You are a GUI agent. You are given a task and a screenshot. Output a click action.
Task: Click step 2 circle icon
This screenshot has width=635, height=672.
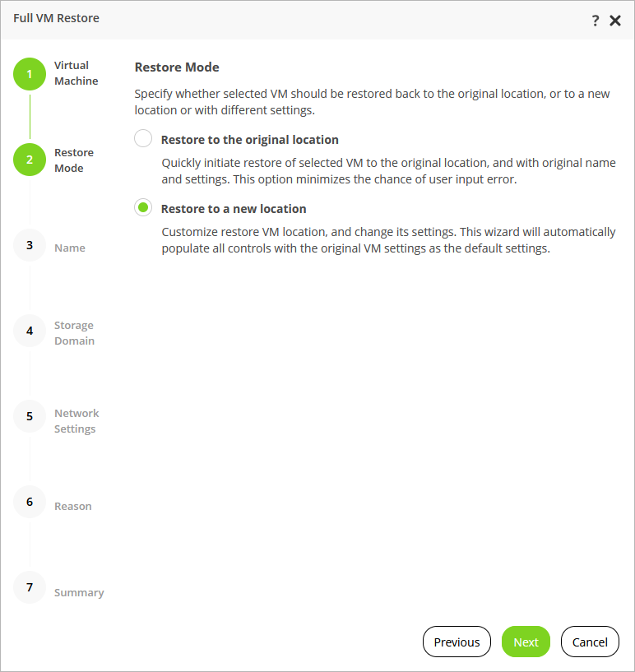pyautogui.click(x=30, y=160)
